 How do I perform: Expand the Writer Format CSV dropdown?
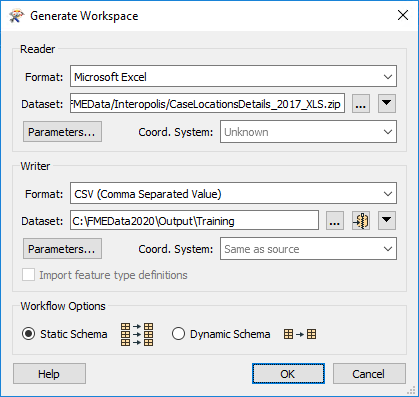pyautogui.click(x=233, y=193)
